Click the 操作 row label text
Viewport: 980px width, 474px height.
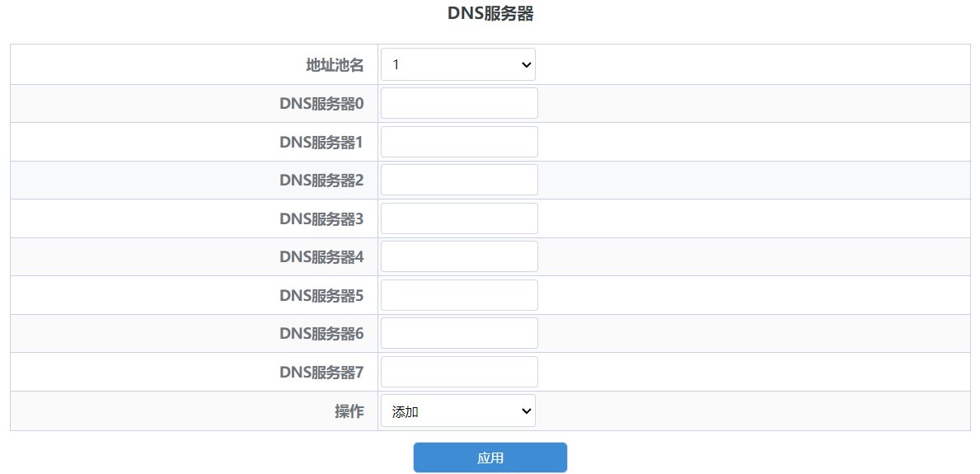[349, 411]
